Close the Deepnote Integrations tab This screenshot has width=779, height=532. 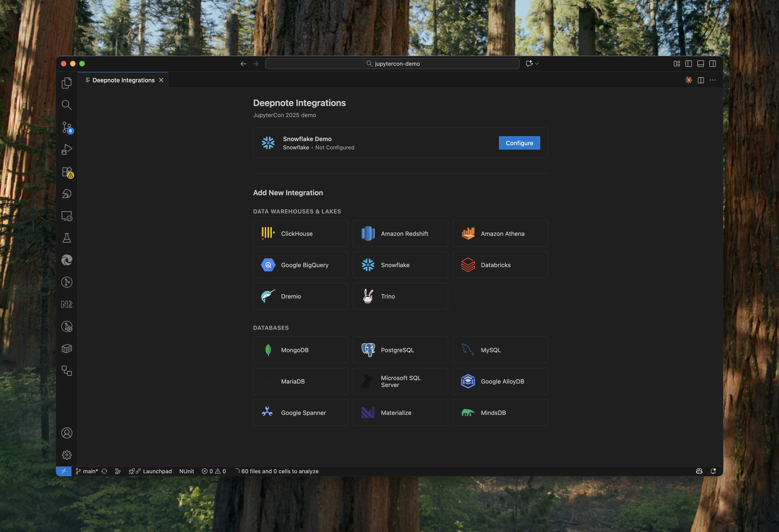(x=161, y=80)
